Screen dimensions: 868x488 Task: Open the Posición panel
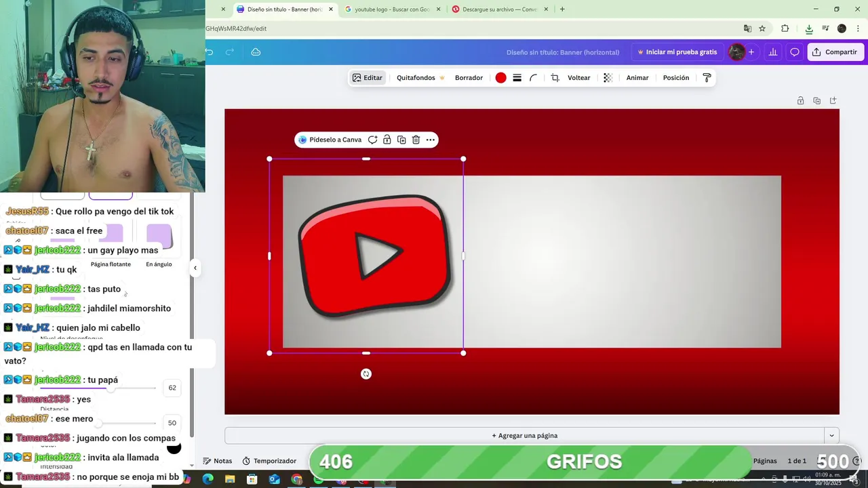pyautogui.click(x=676, y=78)
